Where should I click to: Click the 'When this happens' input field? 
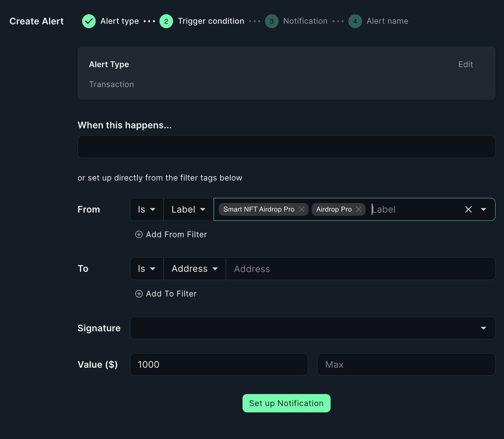point(286,146)
